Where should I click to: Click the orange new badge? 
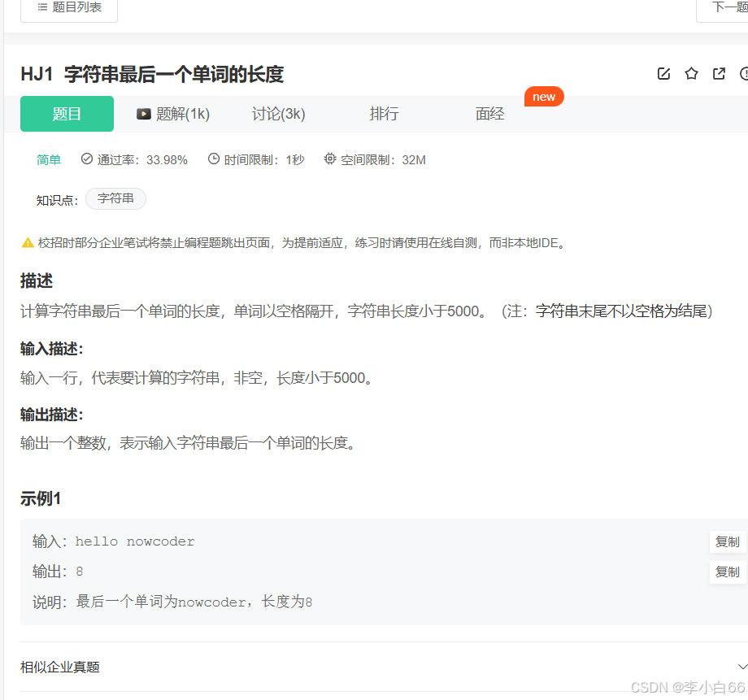click(x=544, y=97)
